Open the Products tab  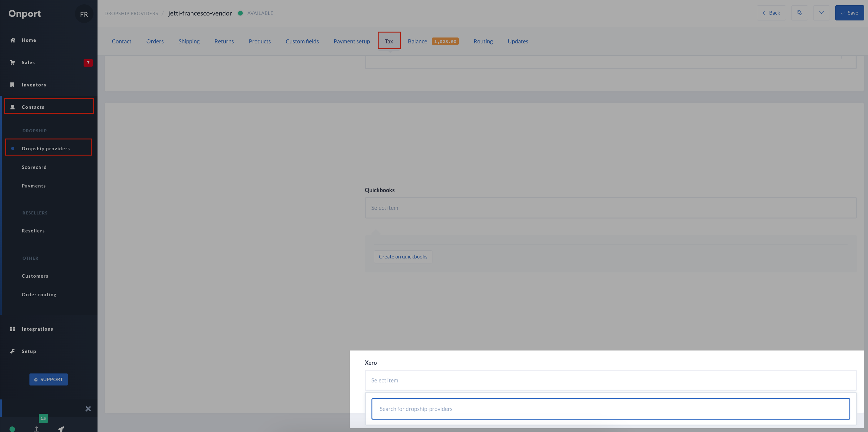point(260,41)
